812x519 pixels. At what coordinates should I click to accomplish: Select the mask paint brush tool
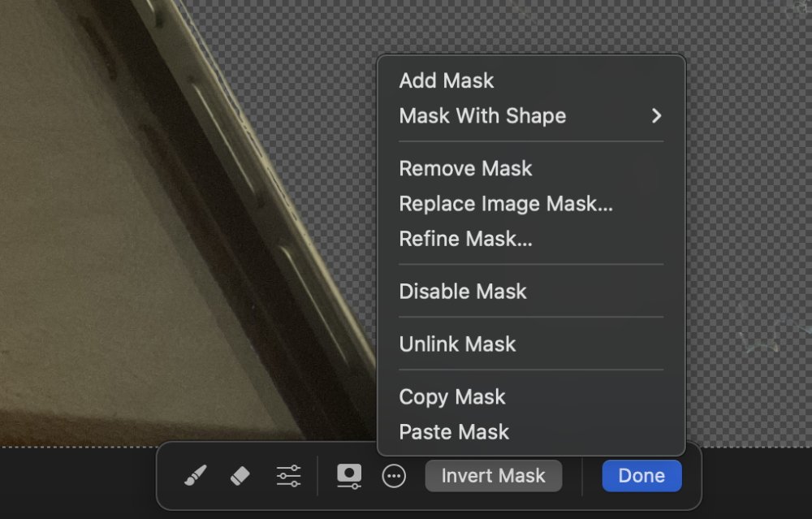pos(196,476)
